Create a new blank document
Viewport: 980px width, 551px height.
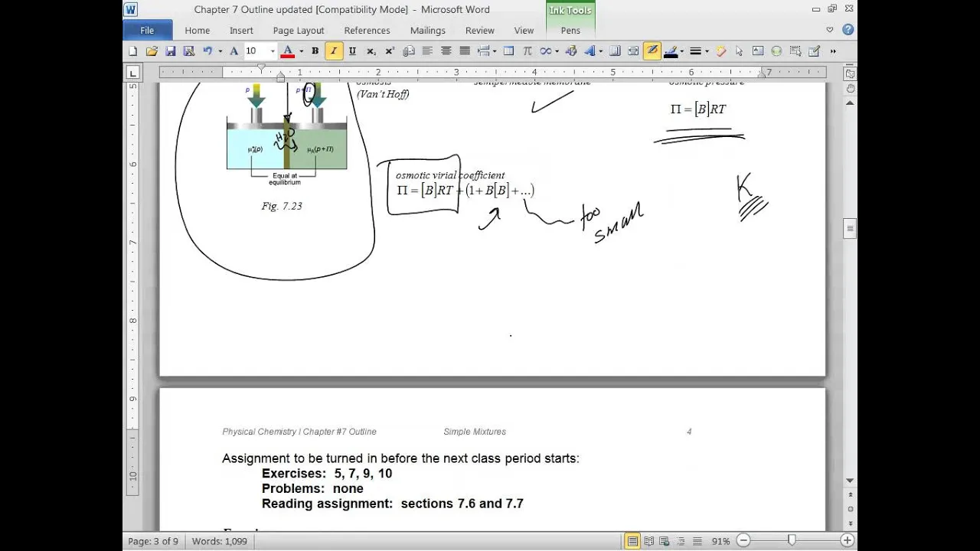click(x=133, y=51)
